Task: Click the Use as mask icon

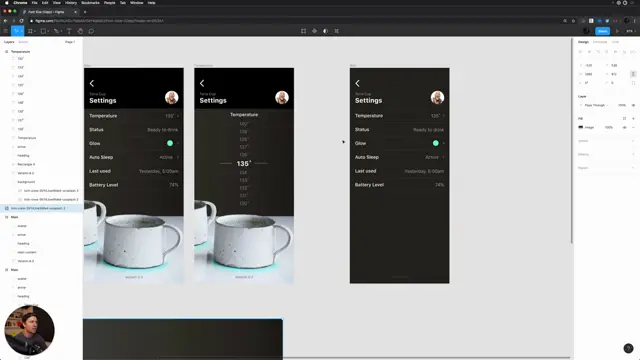Action: (x=325, y=31)
